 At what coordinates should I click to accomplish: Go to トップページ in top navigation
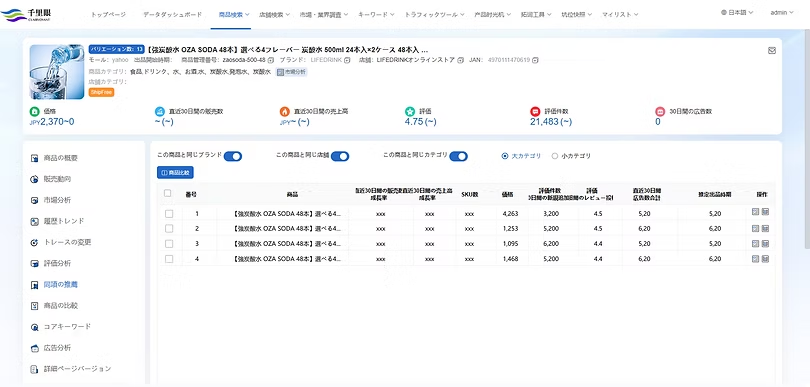point(108,14)
